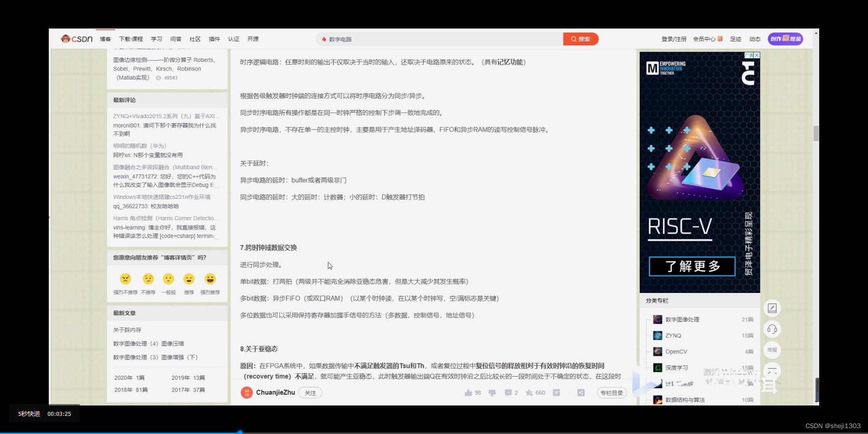Select the 一般 rating emoji
Viewport: 868px width, 434px height.
point(168,279)
